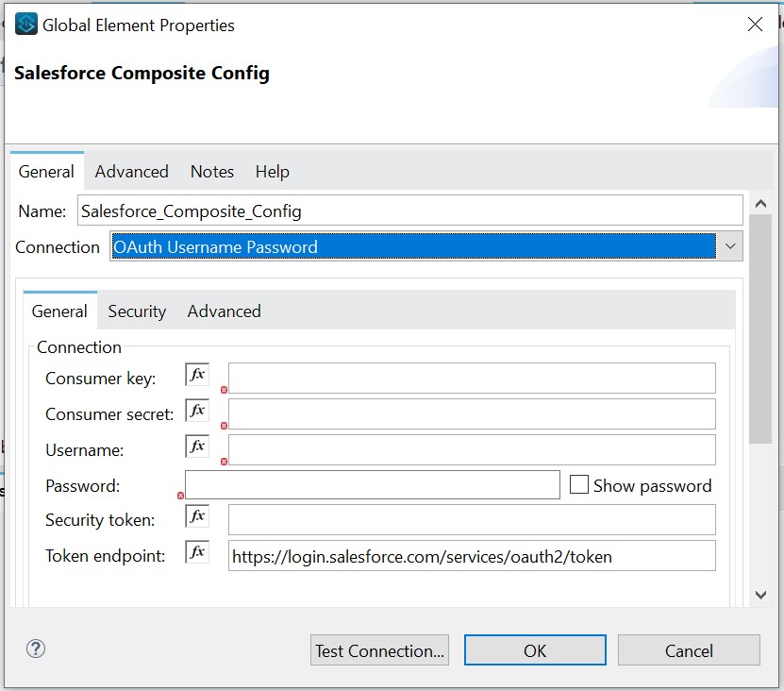Image resolution: width=784 pixels, height=691 pixels.
Task: Click the Anypoint Studio icon in the title bar
Action: tap(26, 24)
